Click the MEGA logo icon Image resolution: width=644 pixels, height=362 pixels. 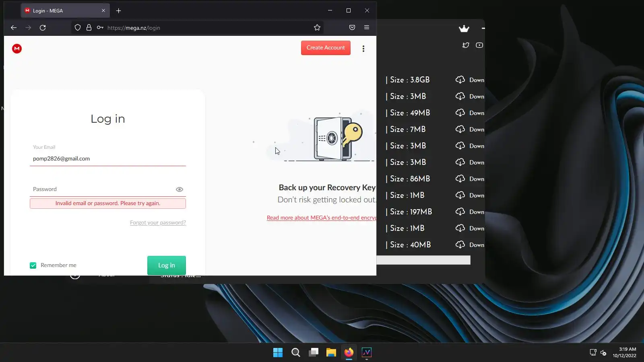pos(17,49)
